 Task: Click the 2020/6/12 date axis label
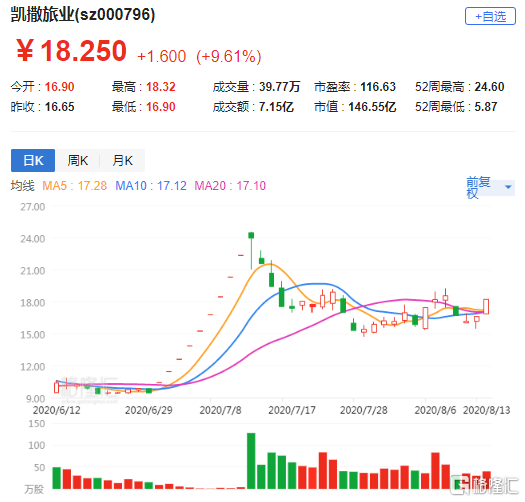[x=57, y=410]
